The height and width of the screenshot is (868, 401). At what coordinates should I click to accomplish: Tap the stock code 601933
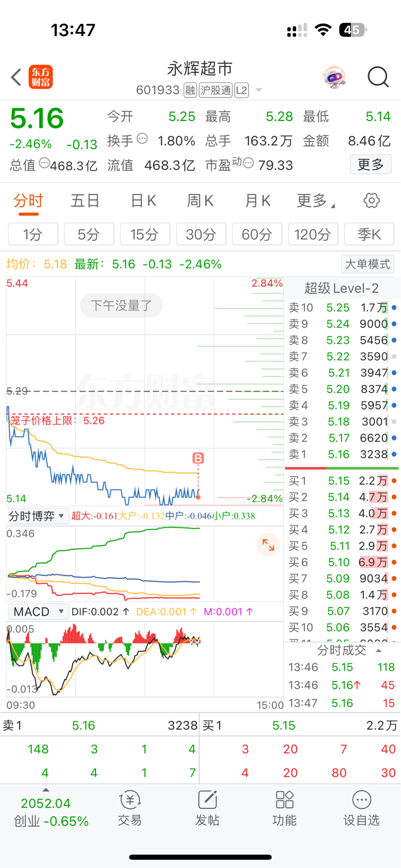[x=158, y=90]
